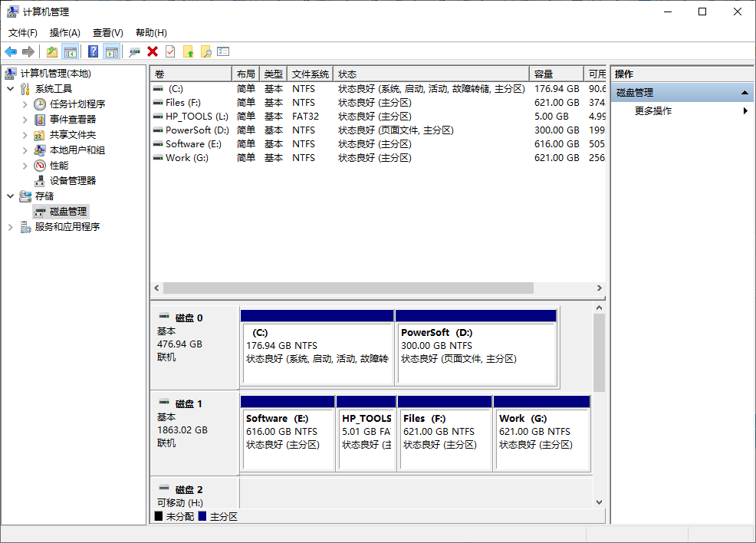Image resolution: width=756 pixels, height=543 pixels.
Task: Click the Back arrow toolbar icon
Action: coord(11,51)
